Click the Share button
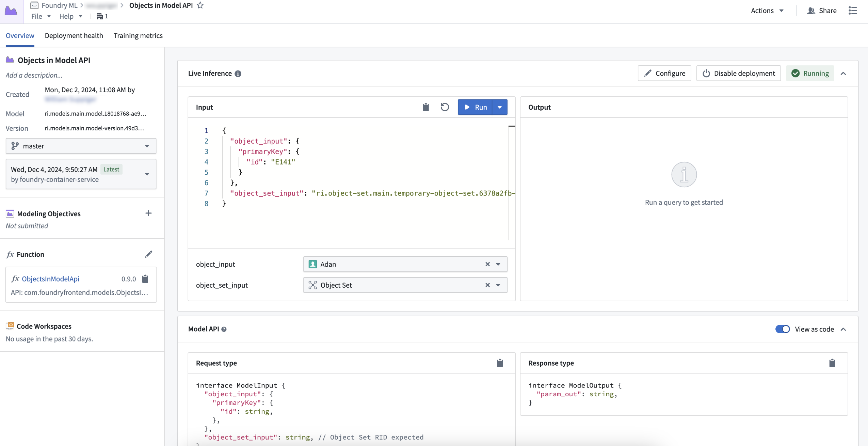868x446 pixels. point(822,11)
